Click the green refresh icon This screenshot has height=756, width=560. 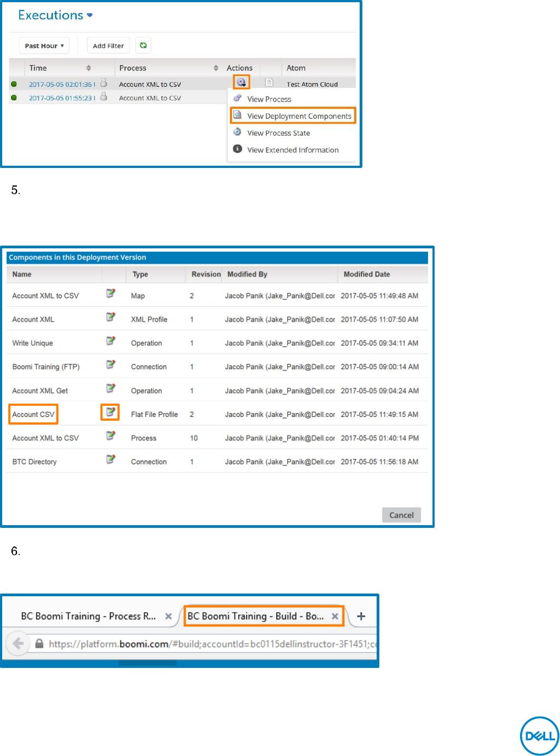(x=143, y=45)
